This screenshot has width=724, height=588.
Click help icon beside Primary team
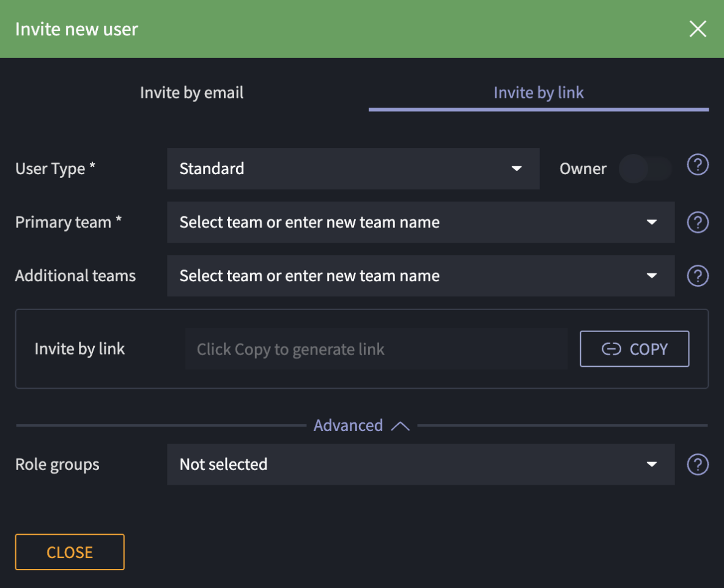[698, 222]
